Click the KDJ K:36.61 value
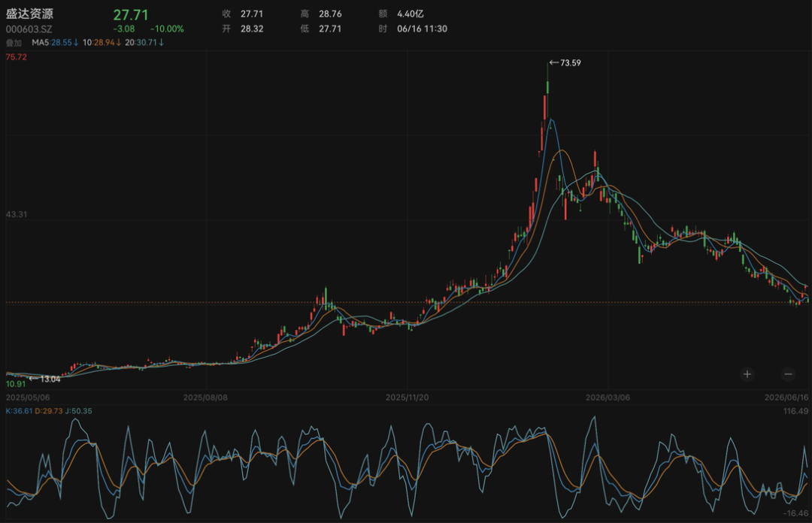The width and height of the screenshot is (812, 523). 19,410
